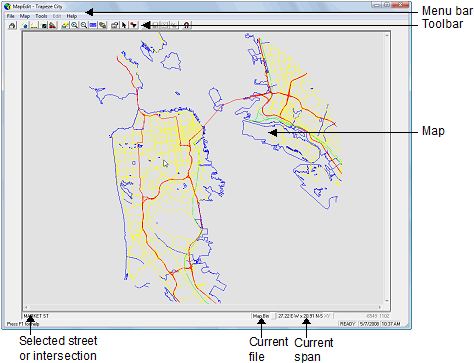Click the E-W x N-S span readout
474x363 pixels.
(304, 316)
